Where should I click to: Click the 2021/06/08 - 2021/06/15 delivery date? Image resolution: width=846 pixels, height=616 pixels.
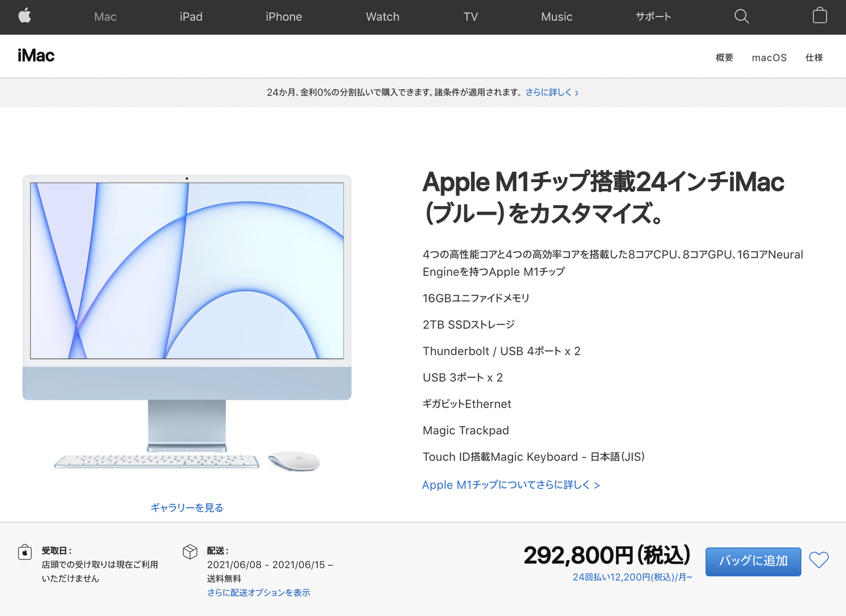(270, 565)
